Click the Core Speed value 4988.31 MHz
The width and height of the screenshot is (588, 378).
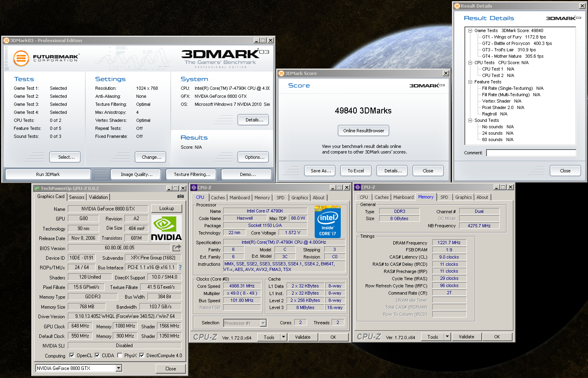pyautogui.click(x=242, y=286)
